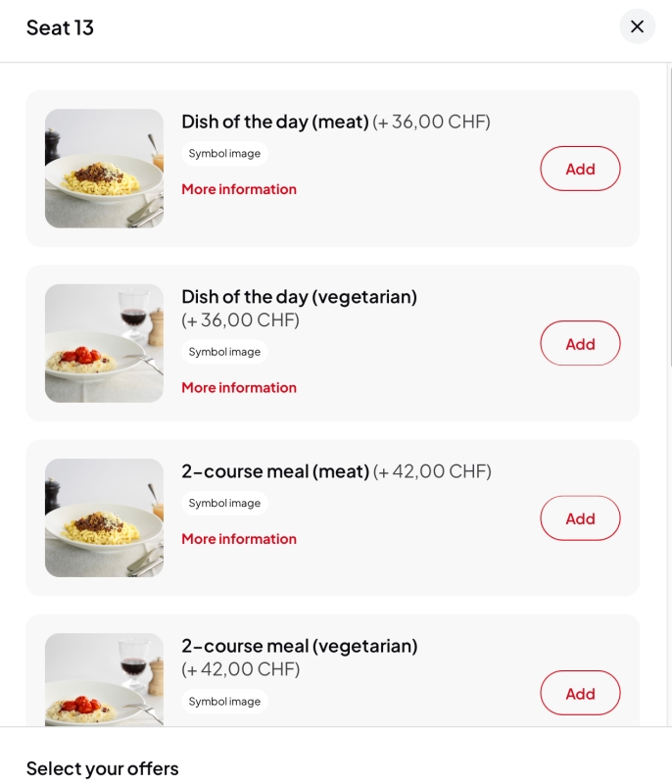Image resolution: width=672 pixels, height=784 pixels.
Task: Click the 2-course meal (vegetarian) title
Action: click(x=300, y=646)
